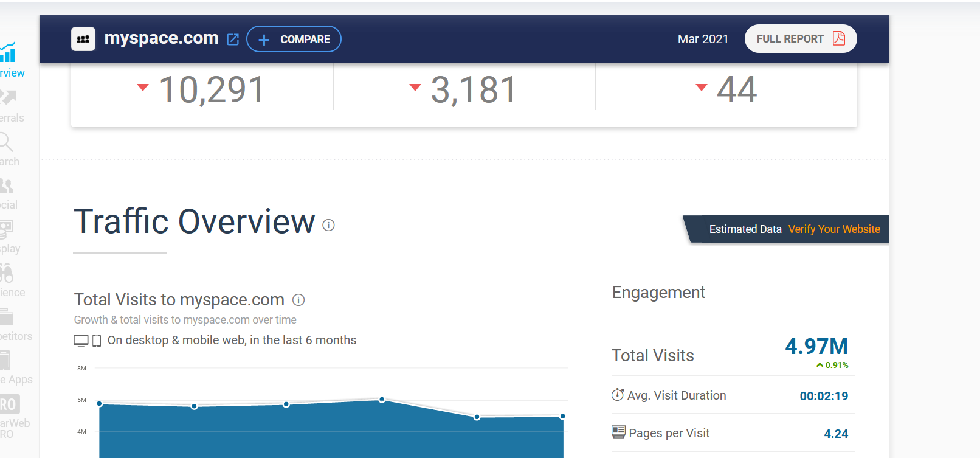Click the fifth data point on the chart
Screen dimensions: 980x458
[x=477, y=417]
